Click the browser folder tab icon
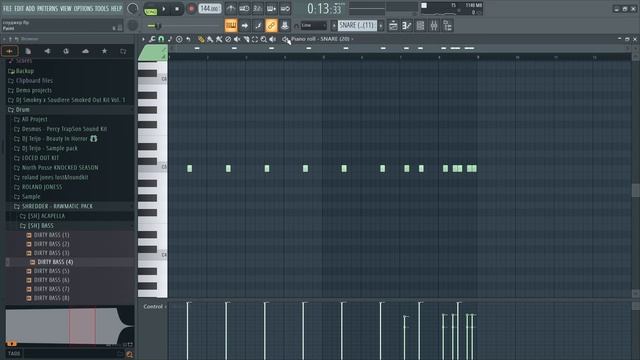The image size is (640, 360). 123,51
